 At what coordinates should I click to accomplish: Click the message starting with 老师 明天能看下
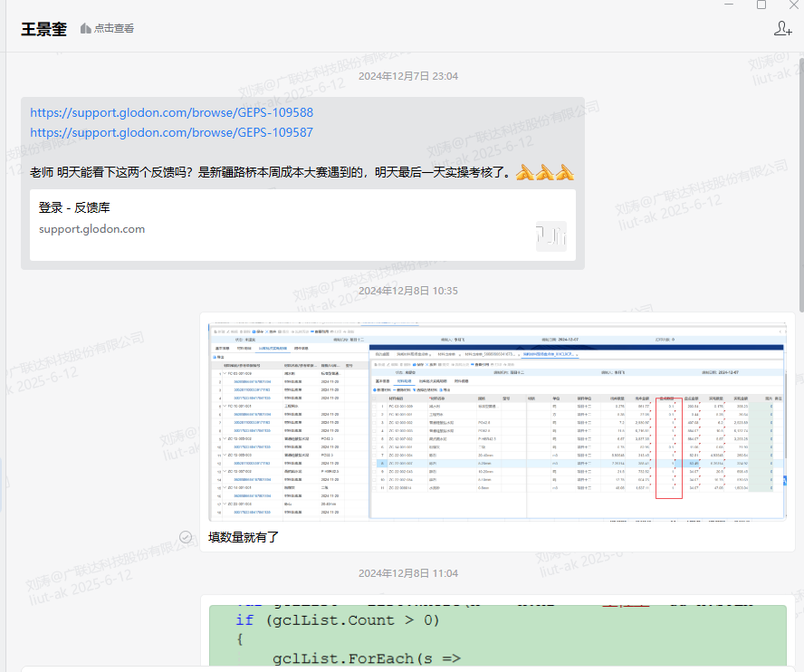[x=270, y=172]
